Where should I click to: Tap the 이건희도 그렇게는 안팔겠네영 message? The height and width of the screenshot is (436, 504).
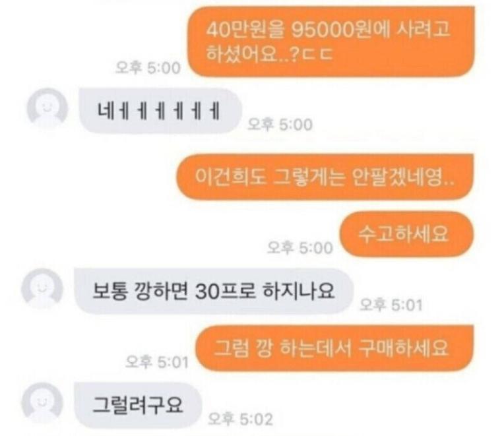tap(325, 177)
